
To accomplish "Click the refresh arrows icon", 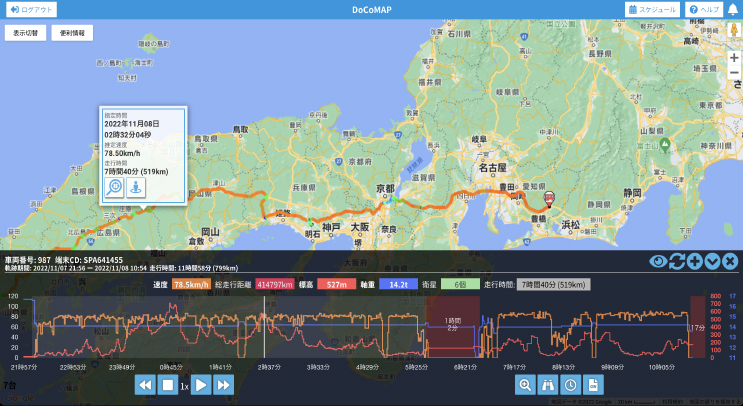I will pyautogui.click(x=676, y=262).
